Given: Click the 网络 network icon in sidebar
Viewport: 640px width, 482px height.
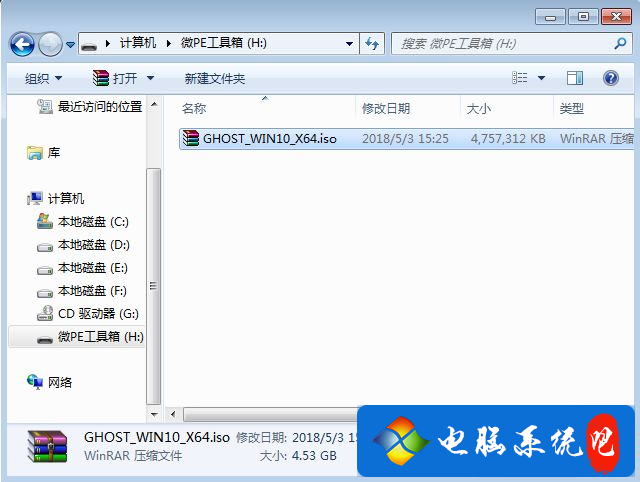Looking at the screenshot, I should pyautogui.click(x=35, y=382).
